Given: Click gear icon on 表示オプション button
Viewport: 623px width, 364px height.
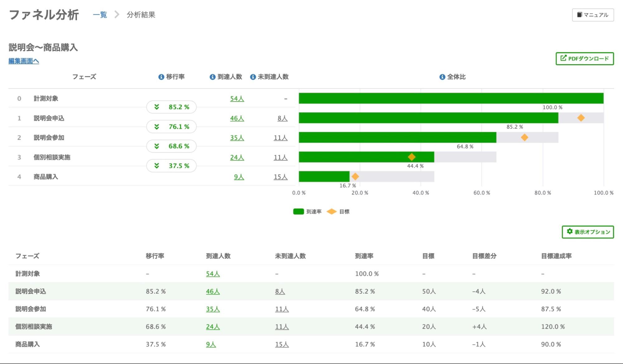Looking at the screenshot, I should tap(570, 232).
